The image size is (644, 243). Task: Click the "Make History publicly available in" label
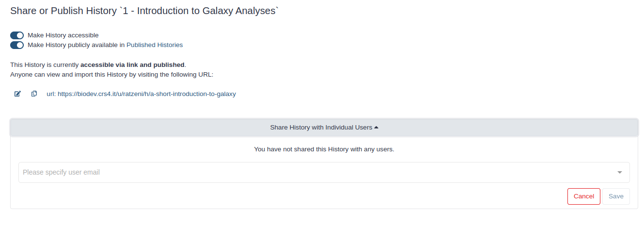click(76, 45)
